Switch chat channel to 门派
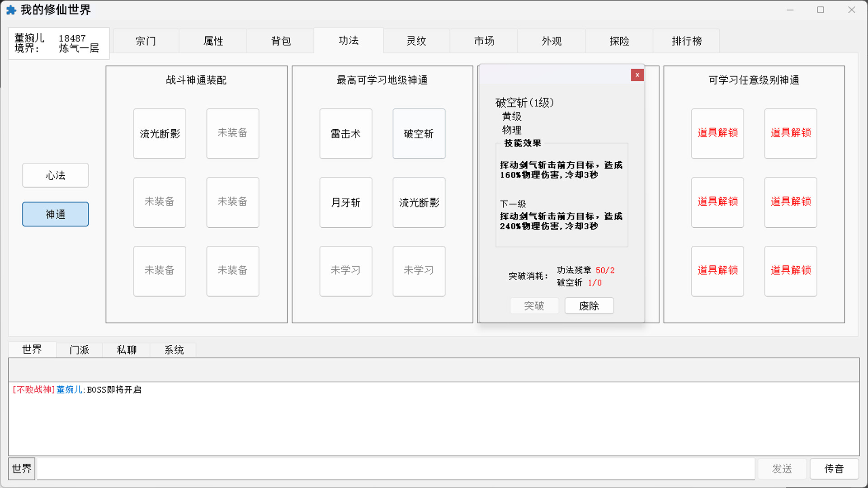Image resolution: width=868 pixels, height=488 pixels. pos(79,349)
